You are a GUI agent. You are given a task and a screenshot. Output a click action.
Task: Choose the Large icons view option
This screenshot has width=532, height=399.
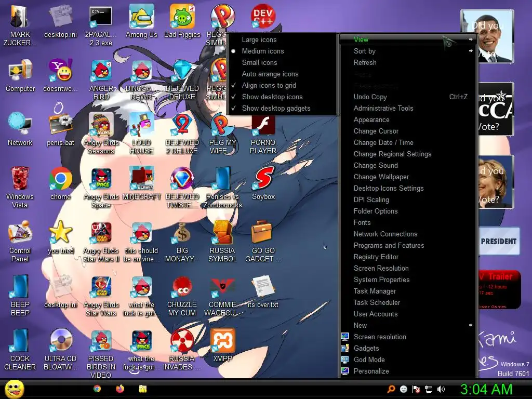(x=283, y=39)
